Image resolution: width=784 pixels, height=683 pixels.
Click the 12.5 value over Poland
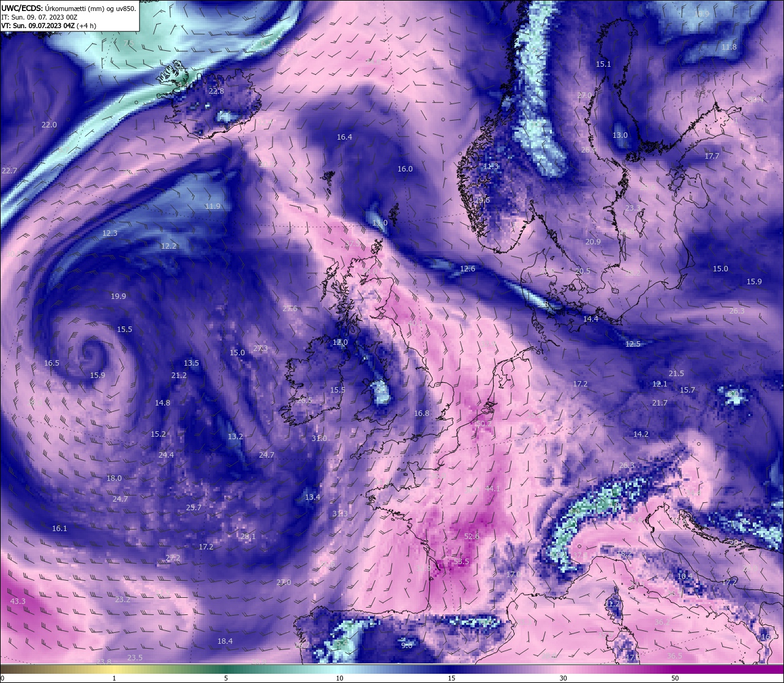(633, 344)
